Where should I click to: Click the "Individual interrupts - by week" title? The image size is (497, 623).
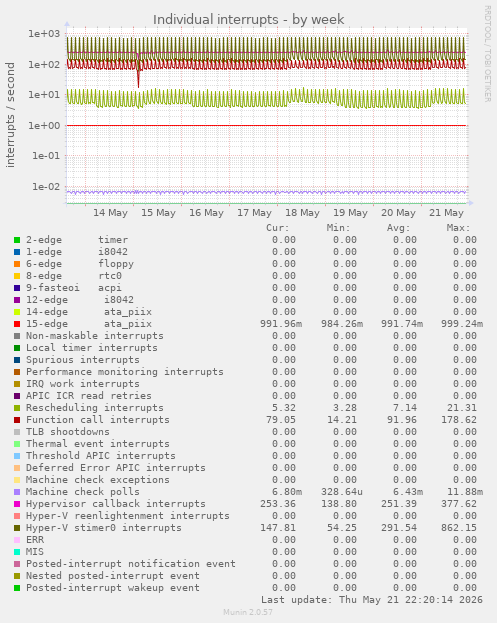pyautogui.click(x=249, y=19)
